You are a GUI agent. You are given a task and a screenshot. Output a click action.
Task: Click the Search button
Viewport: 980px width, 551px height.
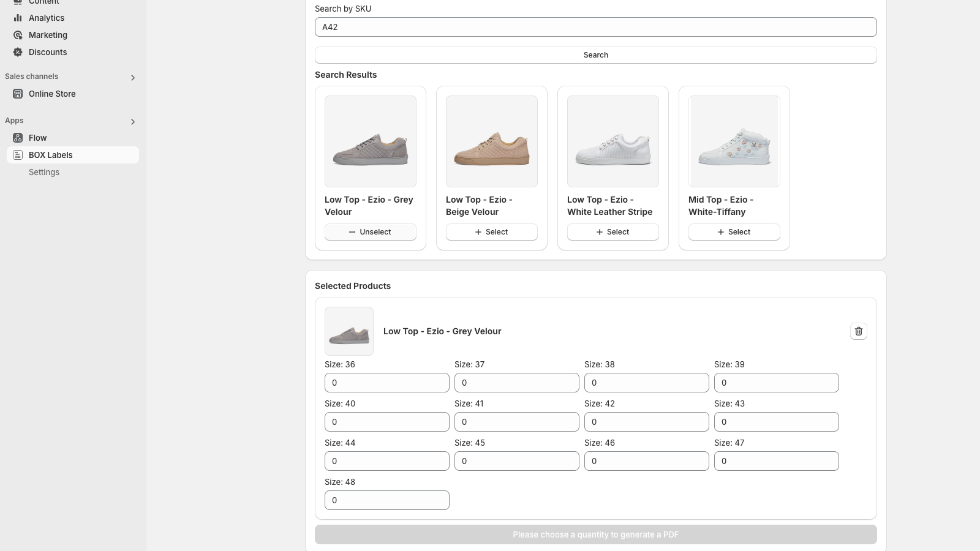[595, 54]
